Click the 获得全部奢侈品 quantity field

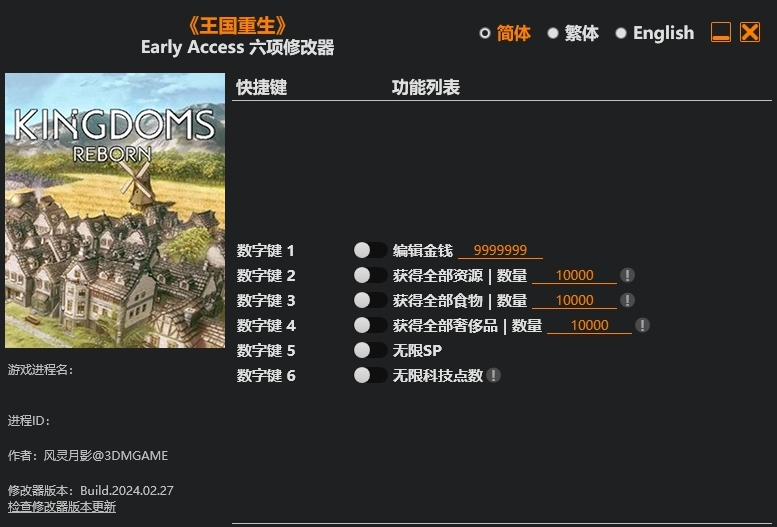click(589, 325)
